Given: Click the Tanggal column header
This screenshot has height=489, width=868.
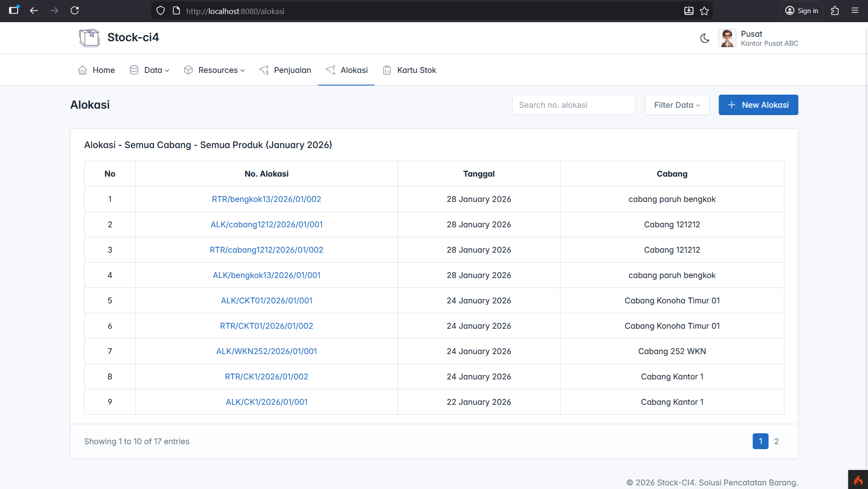Looking at the screenshot, I should [479, 174].
